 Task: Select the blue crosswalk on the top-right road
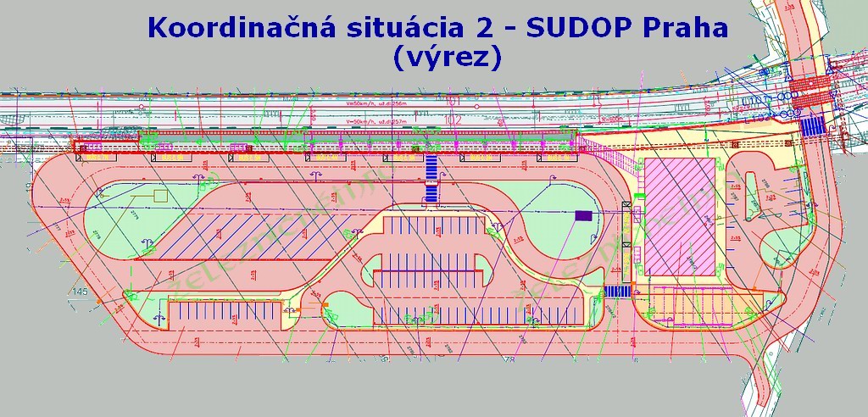(x=813, y=125)
